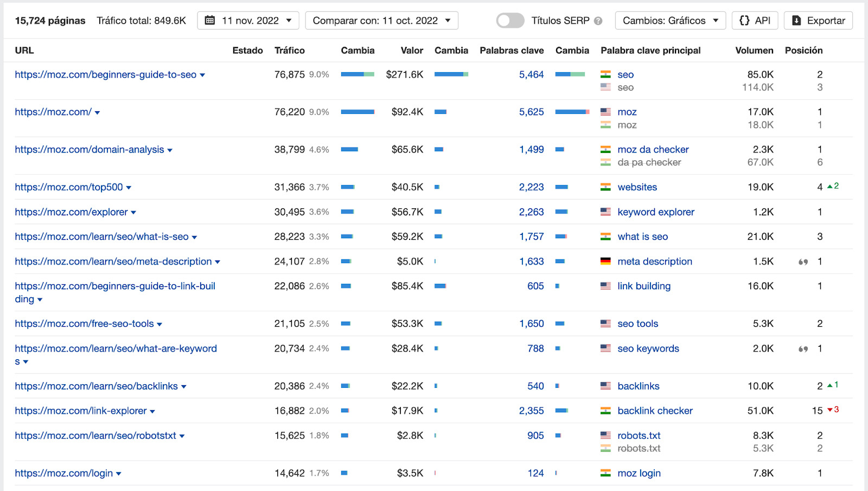Click the India flag next to websites keyword
Viewport: 868px width, 491px height.
(605, 187)
